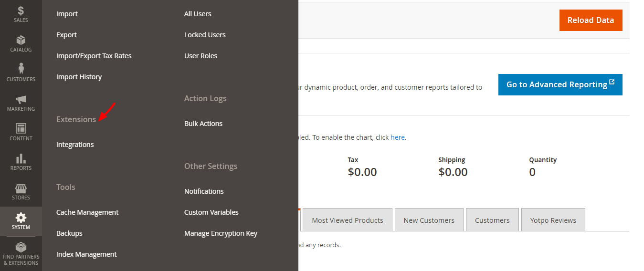
Task: Click the 'here' link to enable chart
Action: (397, 137)
